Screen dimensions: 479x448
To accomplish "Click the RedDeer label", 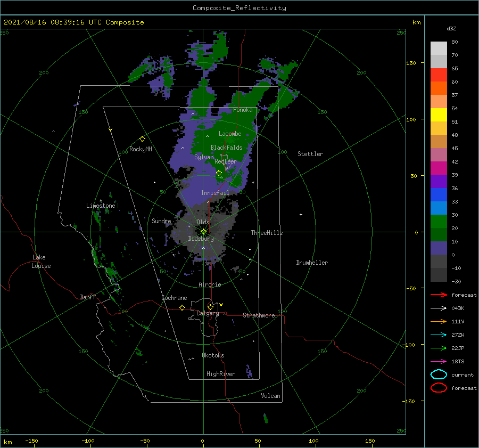I will [226, 161].
